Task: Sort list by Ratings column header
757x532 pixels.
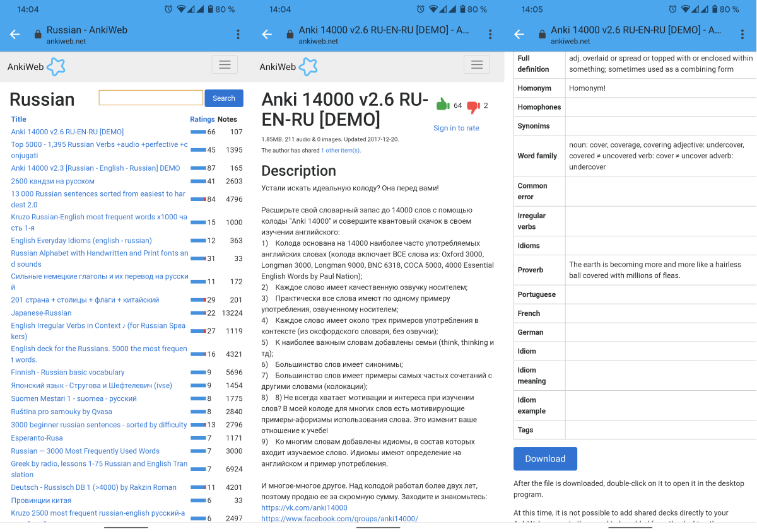Action: click(x=202, y=119)
